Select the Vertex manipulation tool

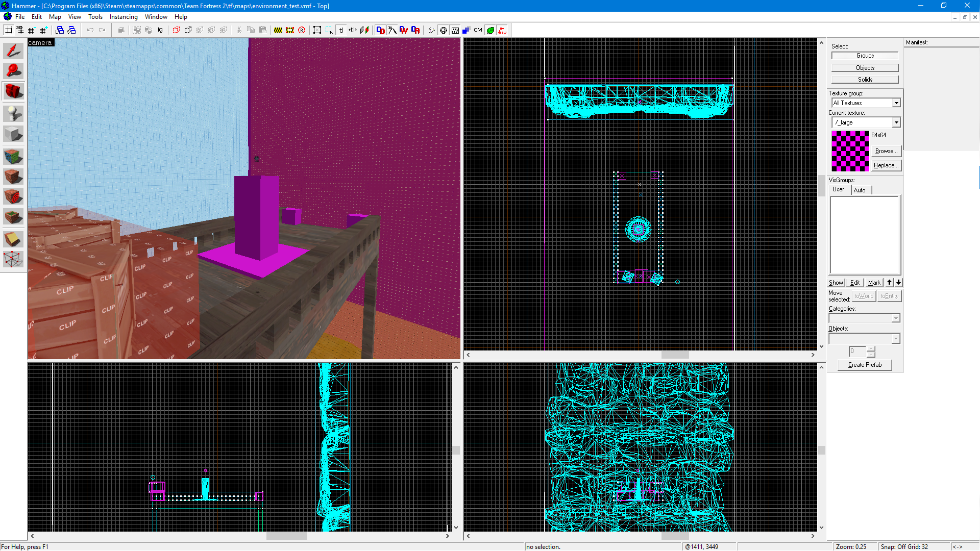pos(13,259)
